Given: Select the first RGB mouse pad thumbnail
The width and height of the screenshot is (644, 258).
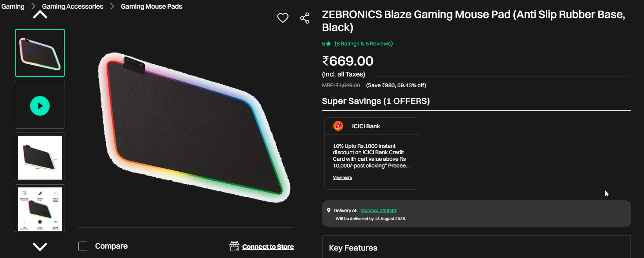Looking at the screenshot, I should click(40, 53).
